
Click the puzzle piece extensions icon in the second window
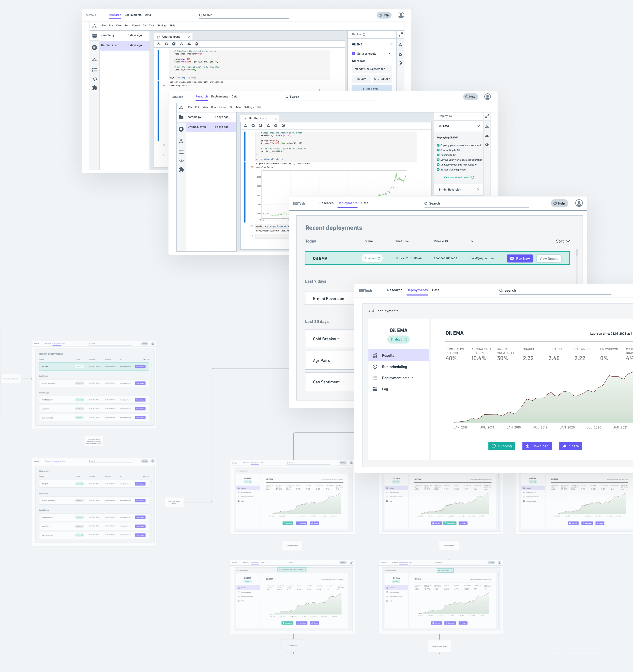tap(181, 170)
